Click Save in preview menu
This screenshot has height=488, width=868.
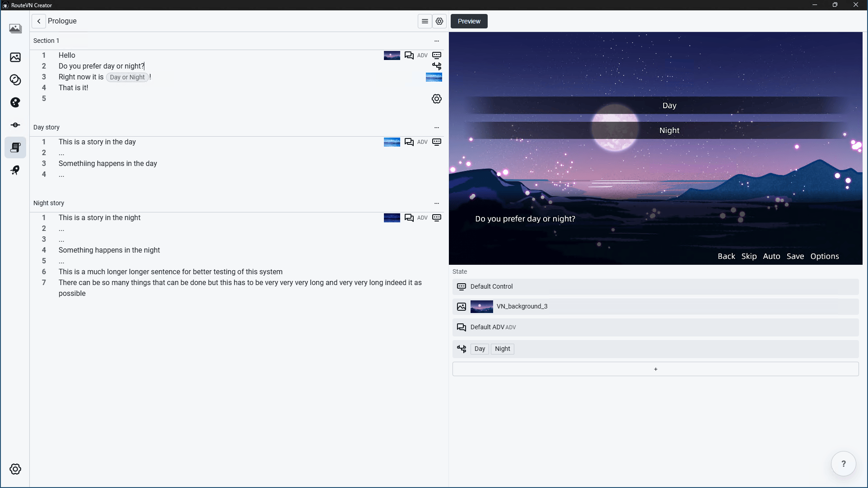pyautogui.click(x=795, y=256)
